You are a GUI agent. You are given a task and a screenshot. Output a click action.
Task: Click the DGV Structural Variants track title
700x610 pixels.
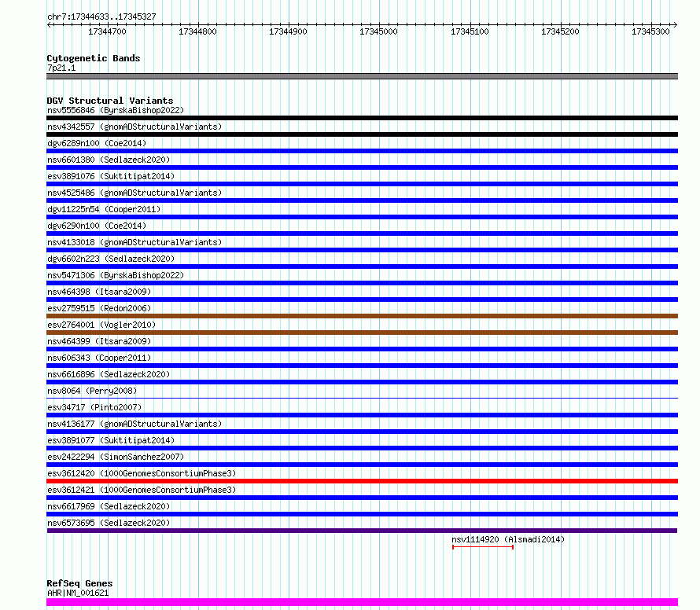tap(110, 101)
